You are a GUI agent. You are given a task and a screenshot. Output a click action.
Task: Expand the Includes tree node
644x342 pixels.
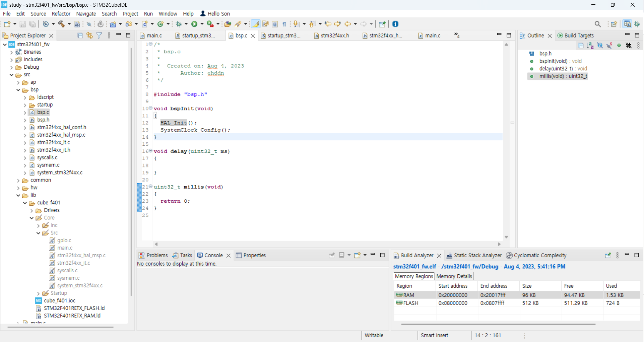pos(11,60)
